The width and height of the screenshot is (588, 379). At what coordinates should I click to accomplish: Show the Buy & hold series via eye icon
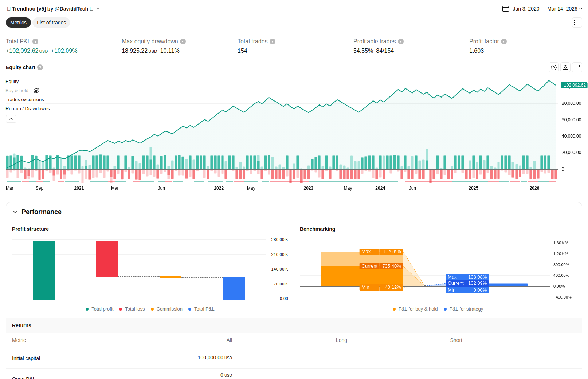[x=36, y=91]
